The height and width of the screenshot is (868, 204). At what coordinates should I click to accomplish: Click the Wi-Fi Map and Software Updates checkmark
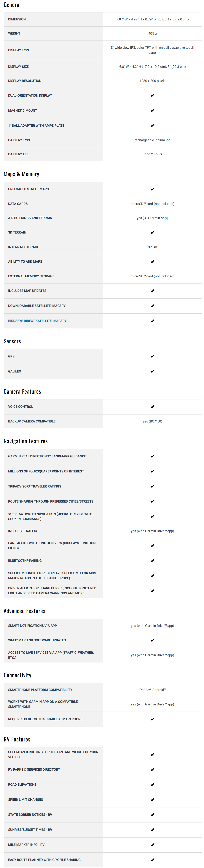click(x=152, y=640)
